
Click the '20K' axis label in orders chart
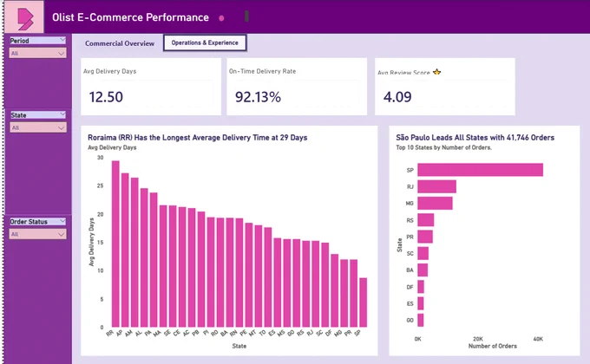478,339
